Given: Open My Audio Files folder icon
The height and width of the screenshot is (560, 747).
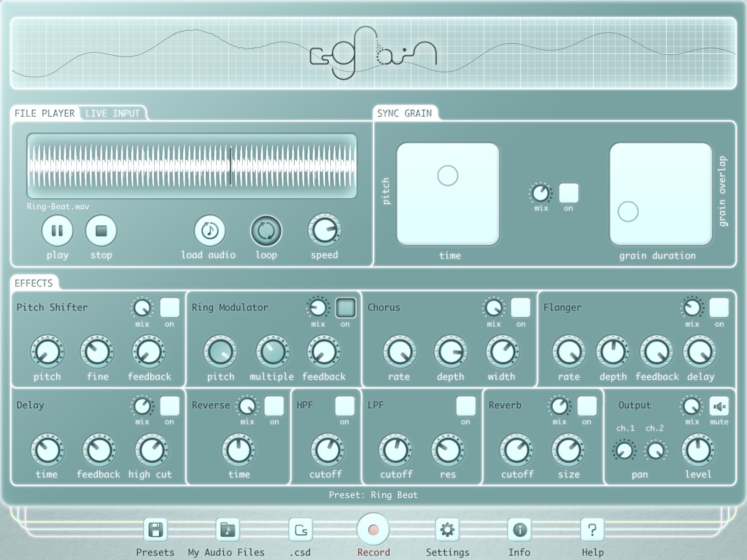Looking at the screenshot, I should [x=228, y=530].
